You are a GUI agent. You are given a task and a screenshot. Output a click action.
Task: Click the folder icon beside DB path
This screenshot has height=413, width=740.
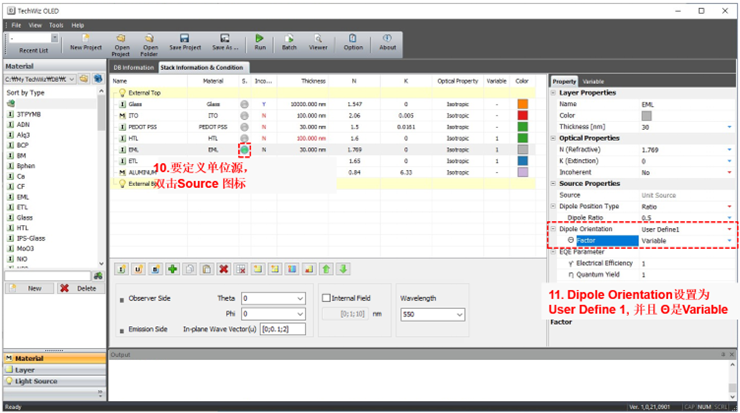coord(84,79)
